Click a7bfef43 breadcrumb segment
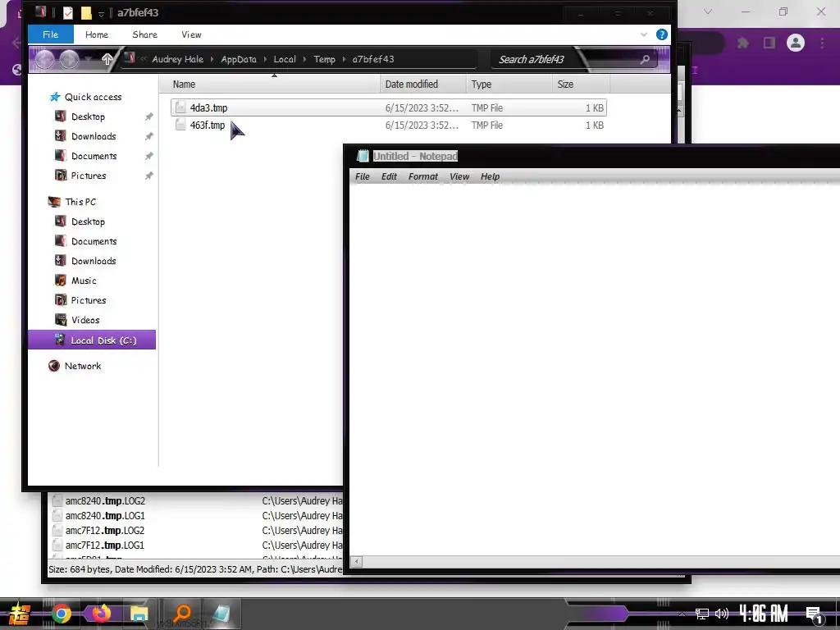The height and width of the screenshot is (630, 840). tap(373, 59)
